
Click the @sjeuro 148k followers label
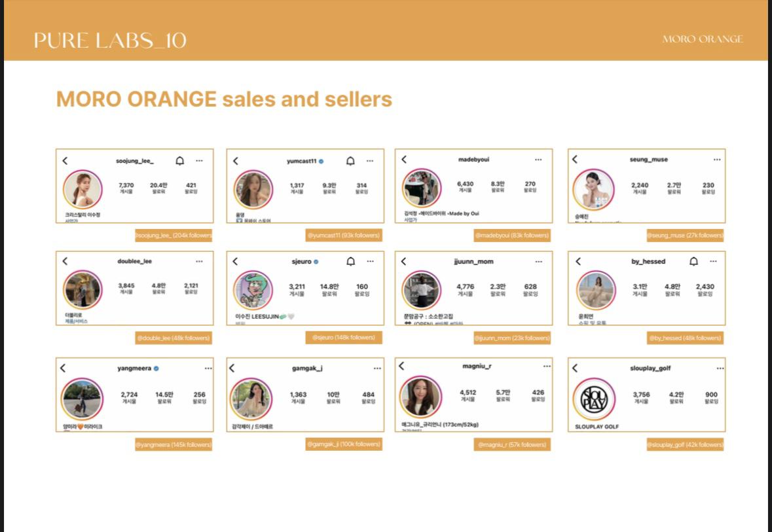coord(343,338)
